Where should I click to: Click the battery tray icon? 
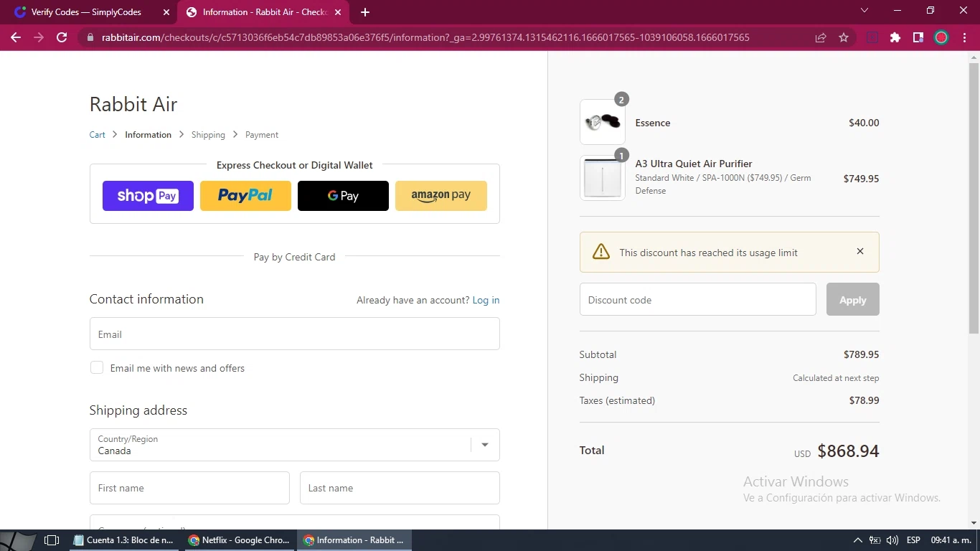(x=875, y=540)
